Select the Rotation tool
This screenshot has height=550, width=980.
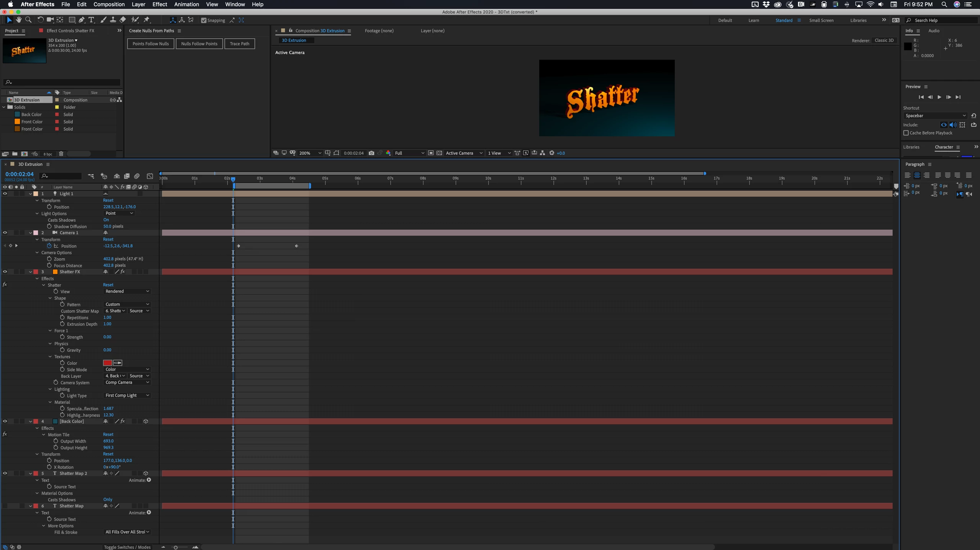click(x=40, y=20)
